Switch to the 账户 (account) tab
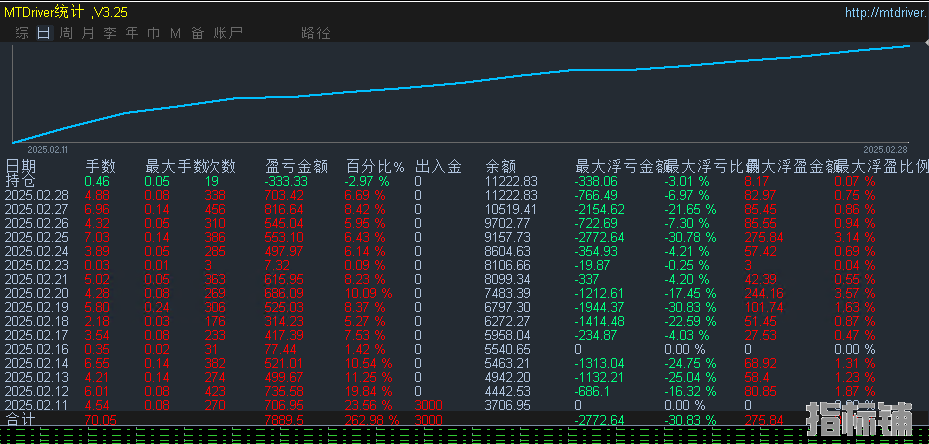 tap(228, 33)
